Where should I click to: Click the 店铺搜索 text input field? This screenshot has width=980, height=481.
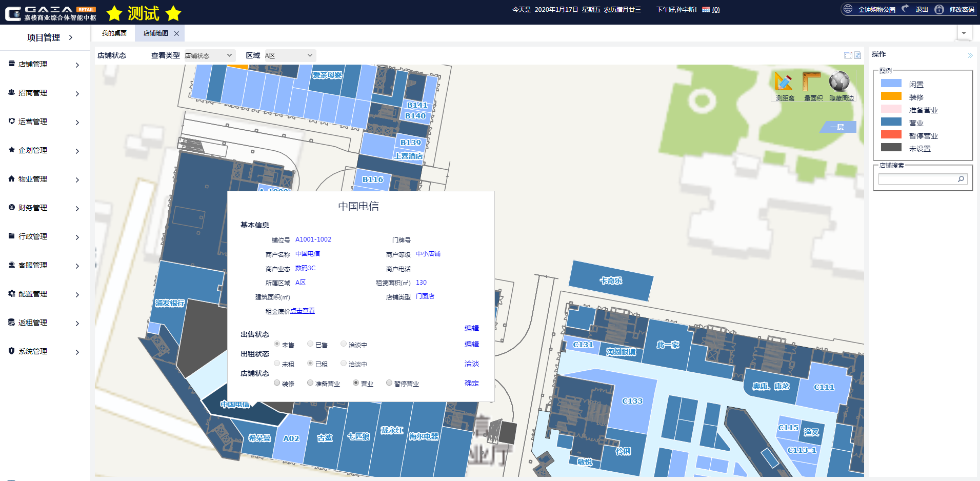tap(916, 179)
